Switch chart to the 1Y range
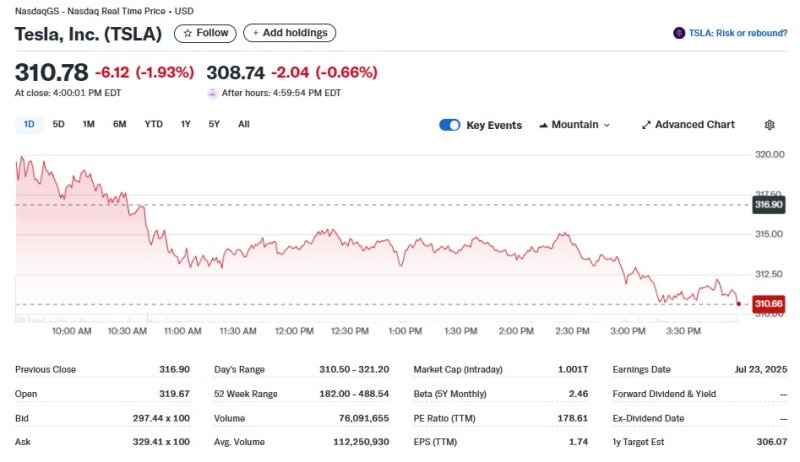This screenshot has width=800, height=462. (185, 124)
